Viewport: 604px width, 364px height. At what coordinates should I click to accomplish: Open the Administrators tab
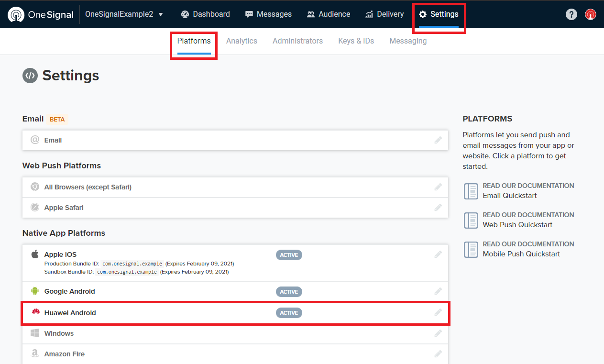point(297,41)
